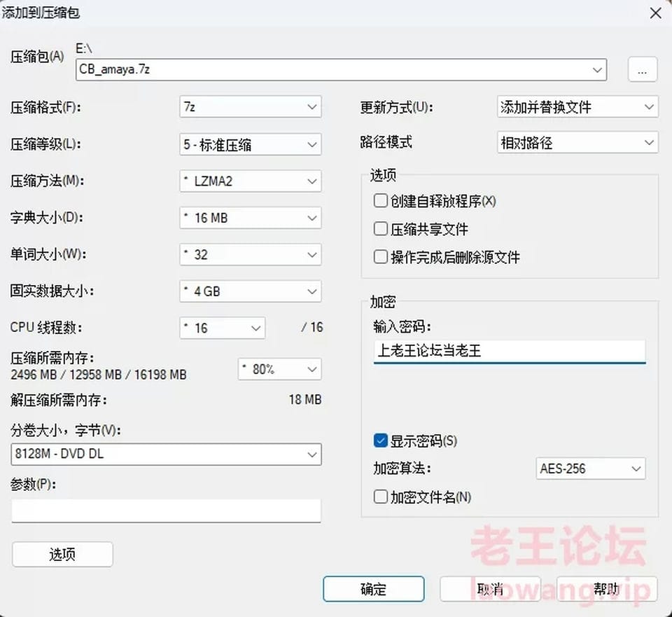Open the 压缩格式 7z dropdown
672x617 pixels.
pos(251,107)
